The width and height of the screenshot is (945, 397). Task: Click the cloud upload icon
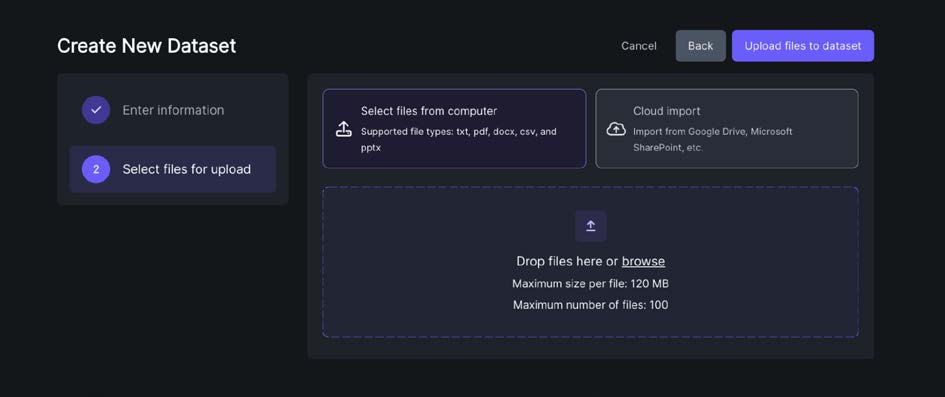(x=616, y=129)
